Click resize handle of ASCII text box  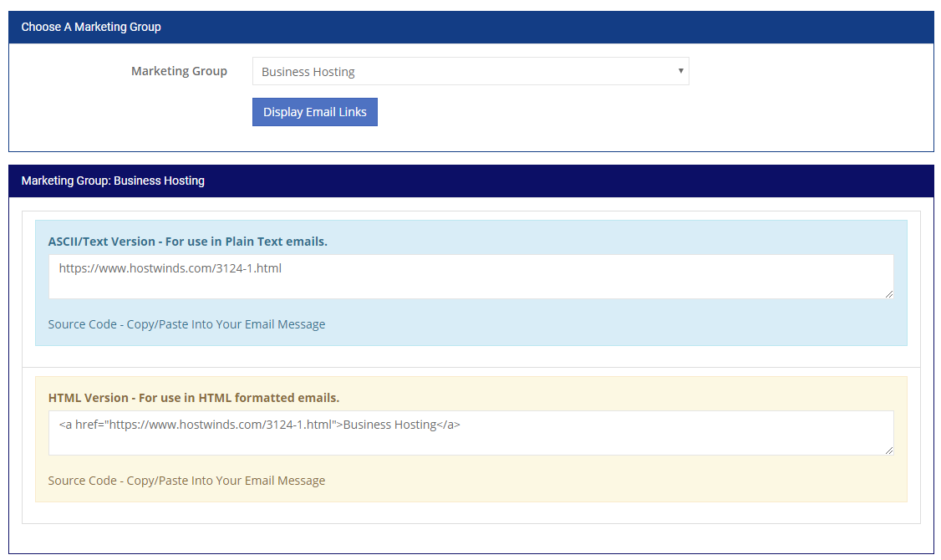(x=889, y=293)
